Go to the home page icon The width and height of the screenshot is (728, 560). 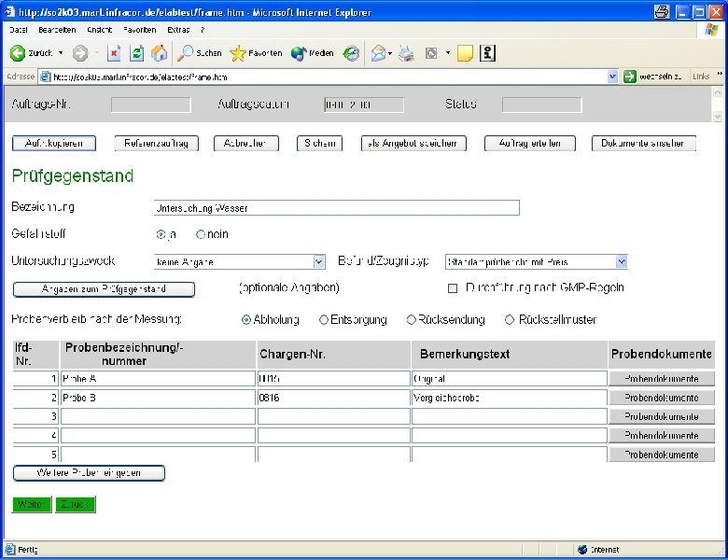coord(159,53)
